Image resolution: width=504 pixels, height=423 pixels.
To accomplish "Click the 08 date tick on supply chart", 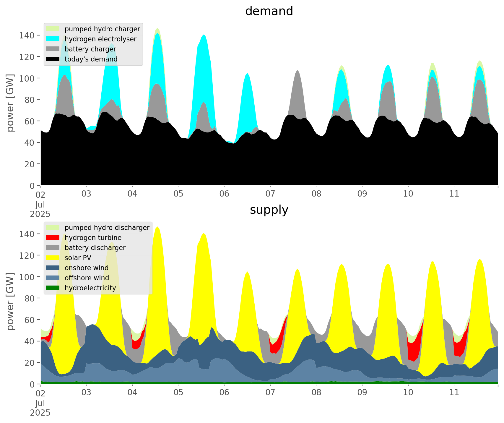I will tap(316, 393).
